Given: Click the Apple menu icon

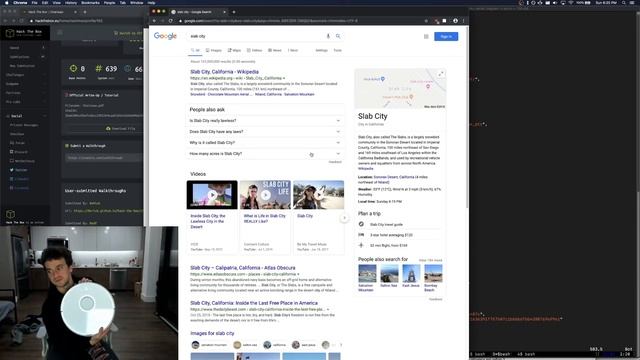Looking at the screenshot, I should 7,2.
